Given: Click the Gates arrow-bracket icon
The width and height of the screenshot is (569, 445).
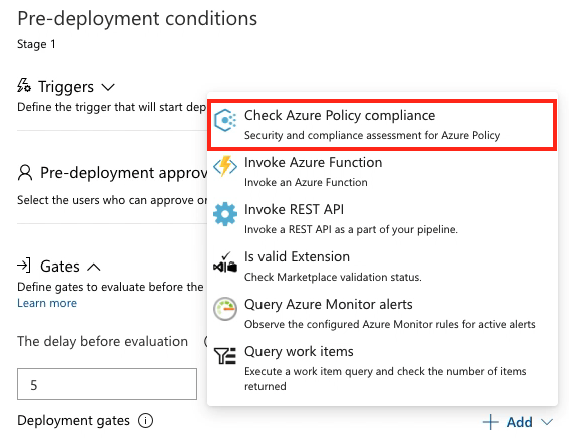Looking at the screenshot, I should [24, 266].
